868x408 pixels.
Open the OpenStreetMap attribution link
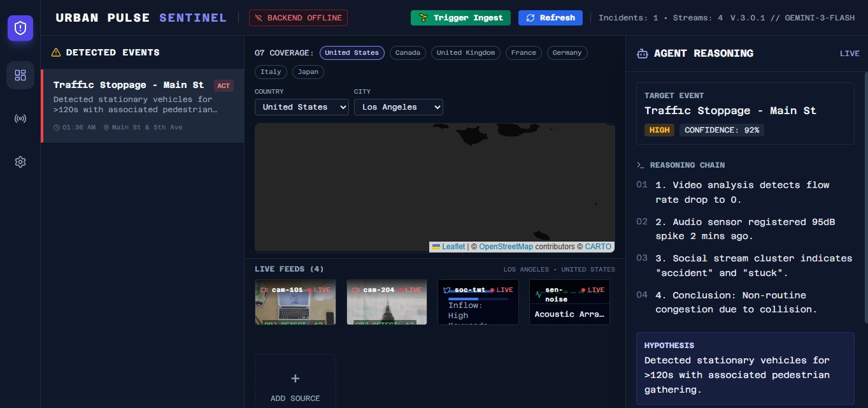point(506,247)
